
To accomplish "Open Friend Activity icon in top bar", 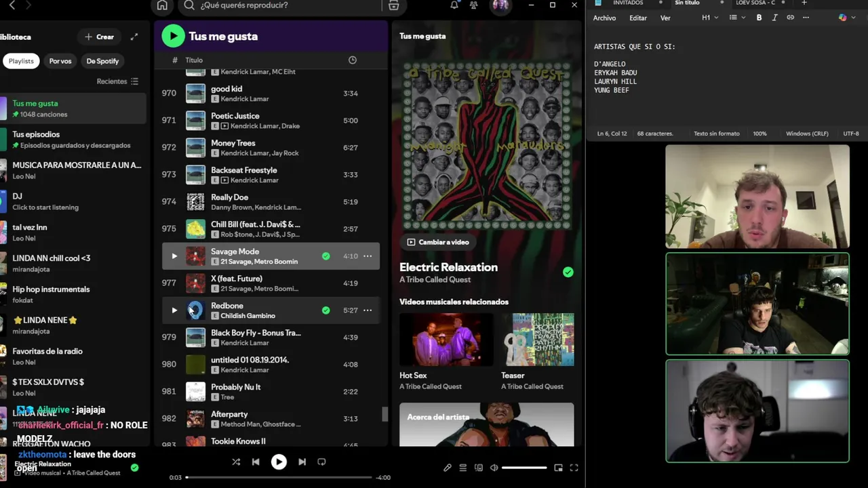I will (473, 5).
